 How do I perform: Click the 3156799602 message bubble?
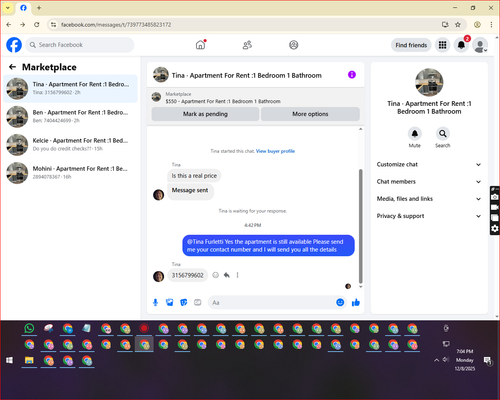pos(188,275)
